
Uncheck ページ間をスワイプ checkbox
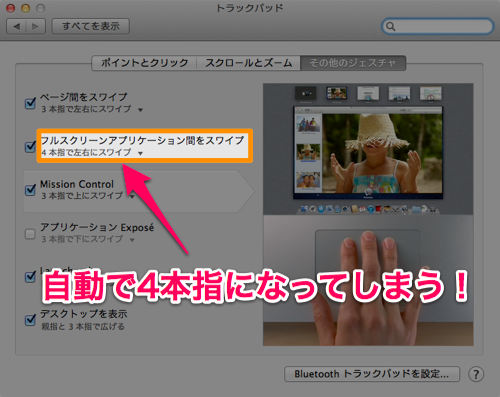click(30, 103)
